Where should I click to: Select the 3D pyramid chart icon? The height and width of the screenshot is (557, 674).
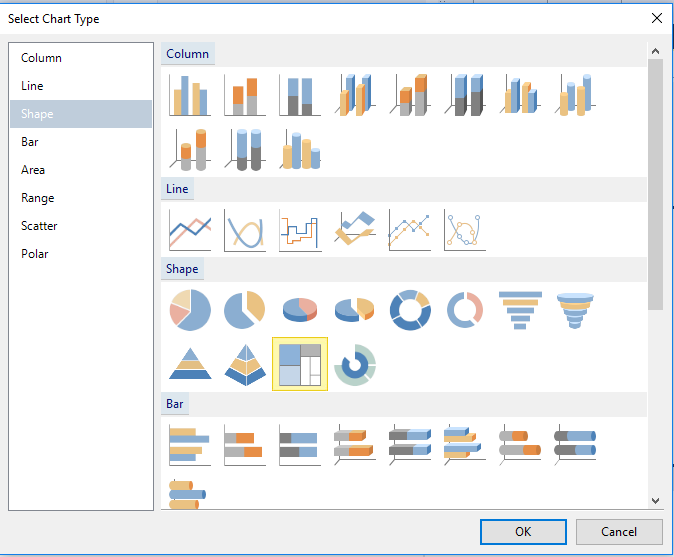pos(245,365)
